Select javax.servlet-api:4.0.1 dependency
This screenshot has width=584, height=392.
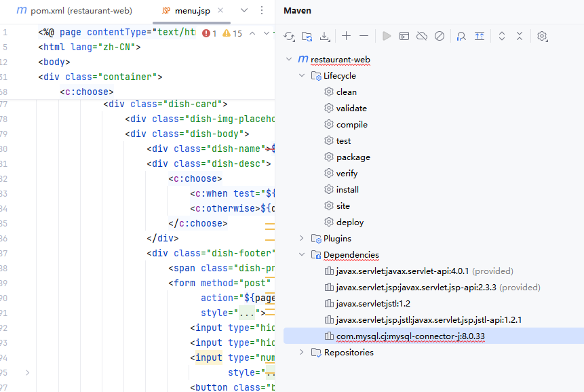[402, 271]
